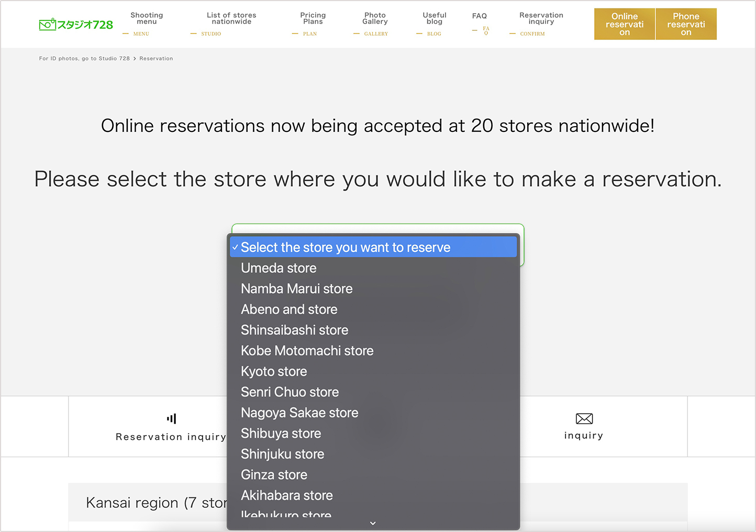The width and height of the screenshot is (756, 532).
Task: Click the Online reservation button
Action: pyautogui.click(x=625, y=24)
